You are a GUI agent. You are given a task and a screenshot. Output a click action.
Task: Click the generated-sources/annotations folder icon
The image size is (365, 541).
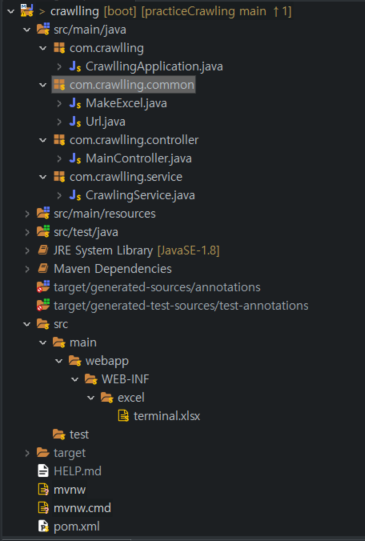coord(43,287)
